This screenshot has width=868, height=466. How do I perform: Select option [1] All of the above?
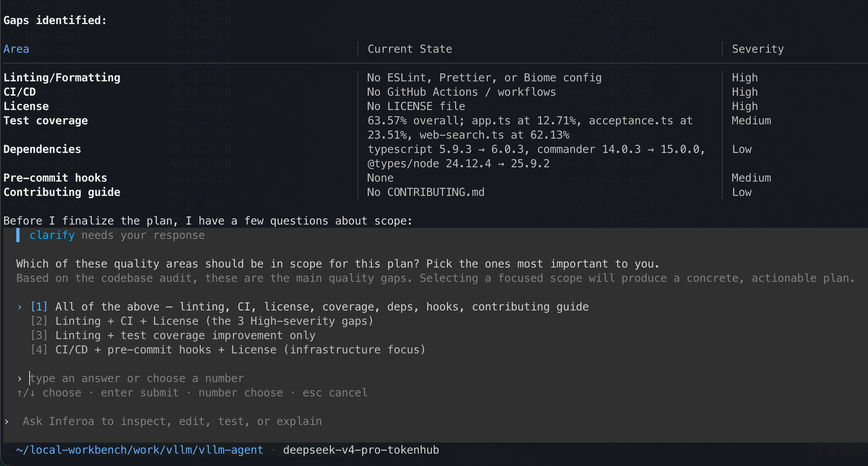click(x=309, y=307)
